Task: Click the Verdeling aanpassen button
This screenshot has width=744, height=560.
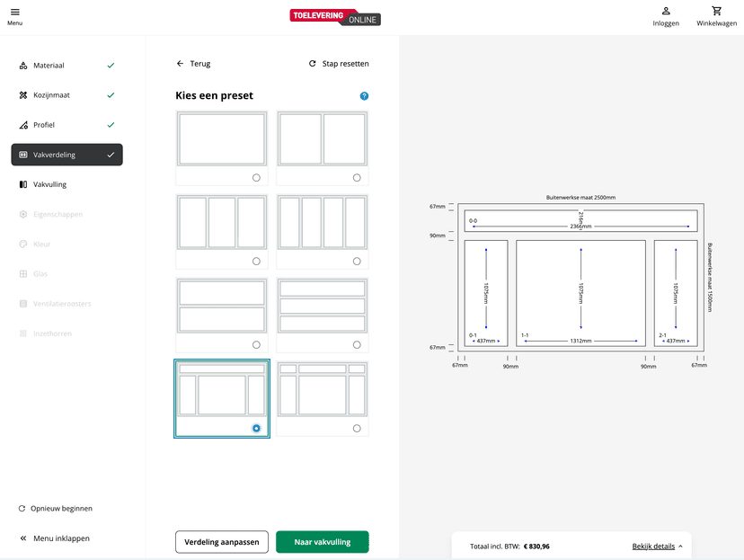Action: (x=221, y=542)
